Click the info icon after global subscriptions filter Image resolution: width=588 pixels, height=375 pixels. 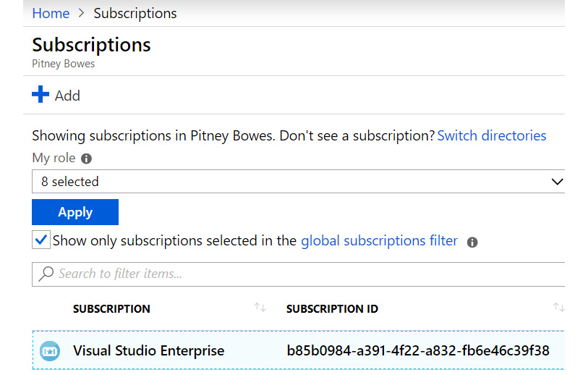point(472,242)
